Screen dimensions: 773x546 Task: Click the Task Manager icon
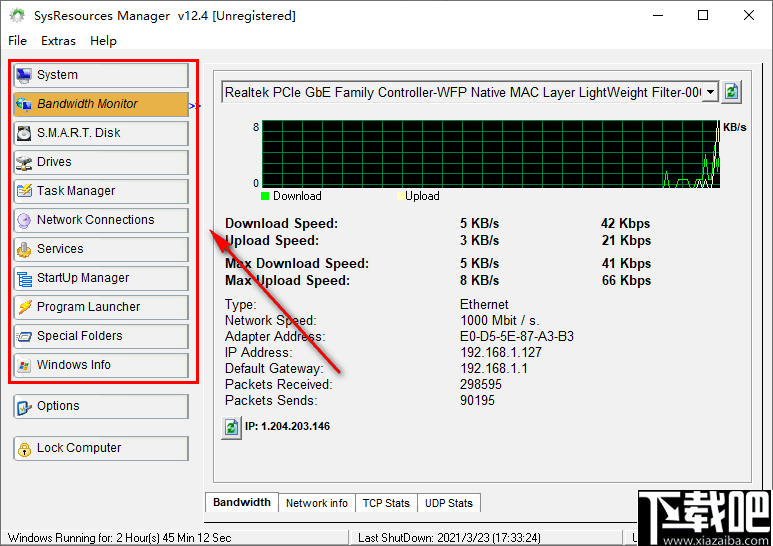coord(24,191)
